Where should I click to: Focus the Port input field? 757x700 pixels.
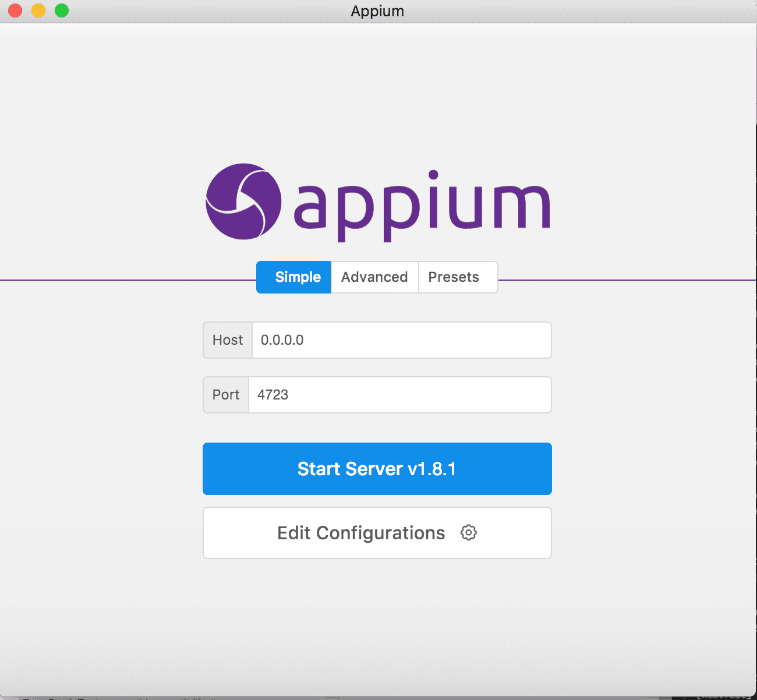point(400,395)
